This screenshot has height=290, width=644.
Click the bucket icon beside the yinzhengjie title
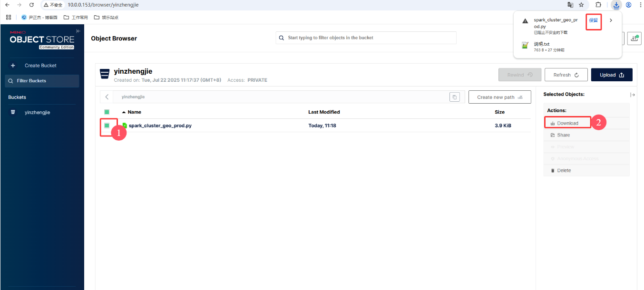tap(105, 74)
